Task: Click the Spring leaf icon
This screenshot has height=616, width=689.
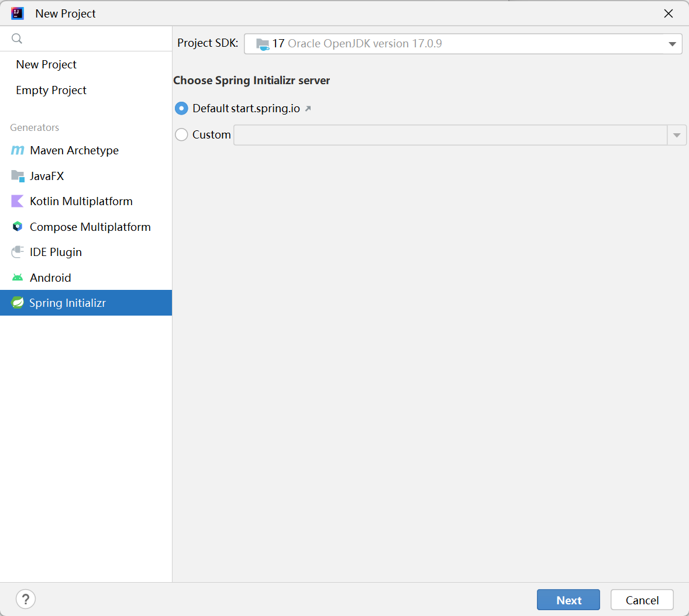Action: [17, 303]
